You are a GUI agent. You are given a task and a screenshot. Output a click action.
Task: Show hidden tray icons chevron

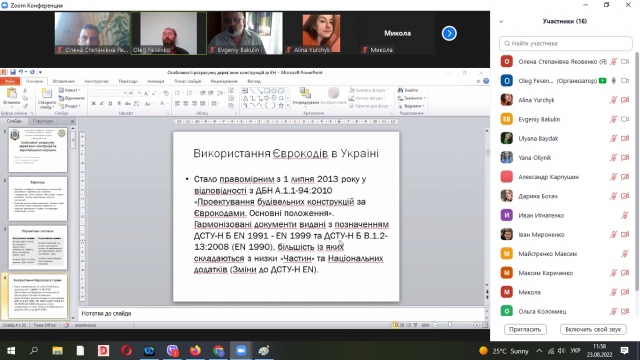point(539,351)
